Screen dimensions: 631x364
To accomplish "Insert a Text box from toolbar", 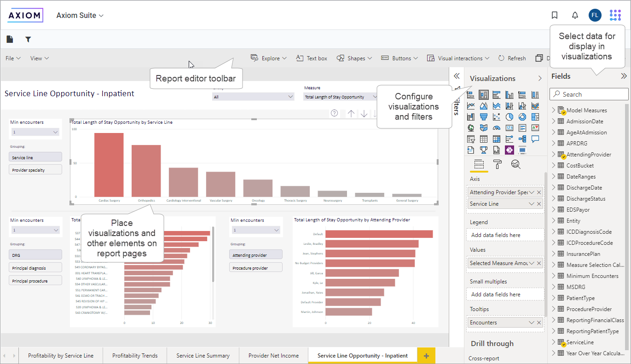I will pos(312,58).
